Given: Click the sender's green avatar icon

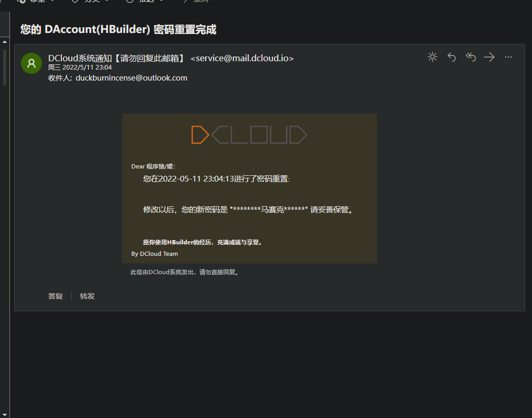Looking at the screenshot, I should click(31, 63).
